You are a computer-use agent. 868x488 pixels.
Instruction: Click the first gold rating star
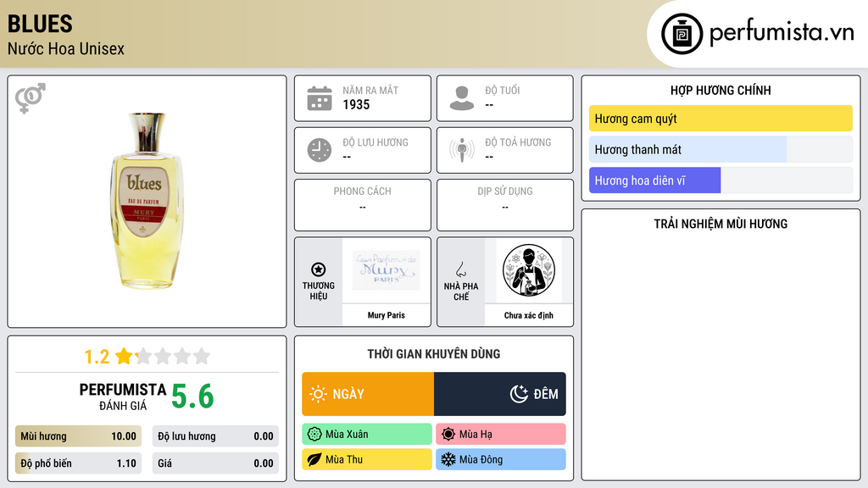(x=124, y=356)
